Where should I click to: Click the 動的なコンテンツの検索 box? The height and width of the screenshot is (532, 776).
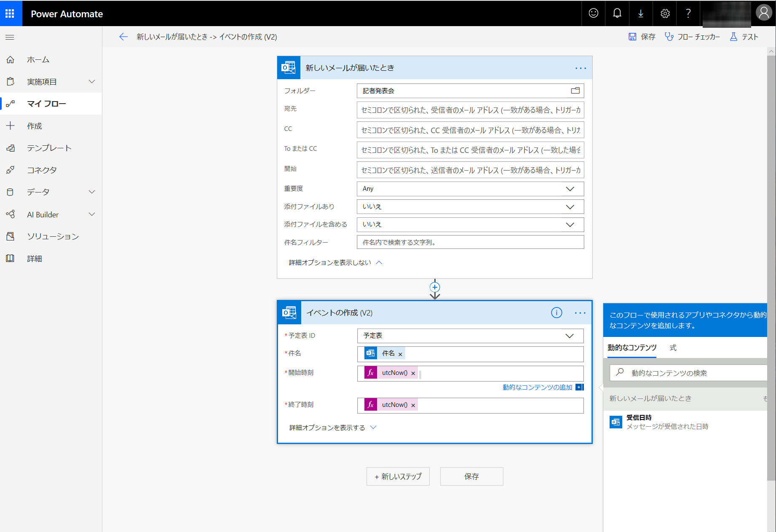[688, 373]
